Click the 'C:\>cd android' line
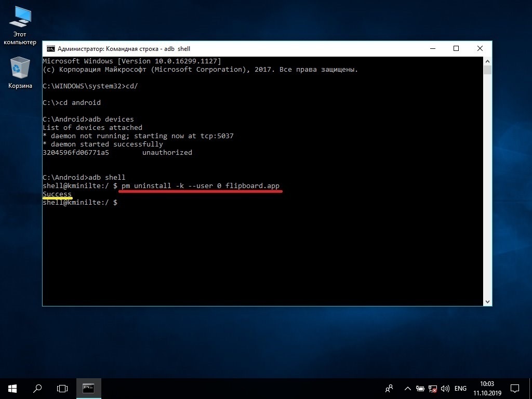 pyautogui.click(x=72, y=102)
